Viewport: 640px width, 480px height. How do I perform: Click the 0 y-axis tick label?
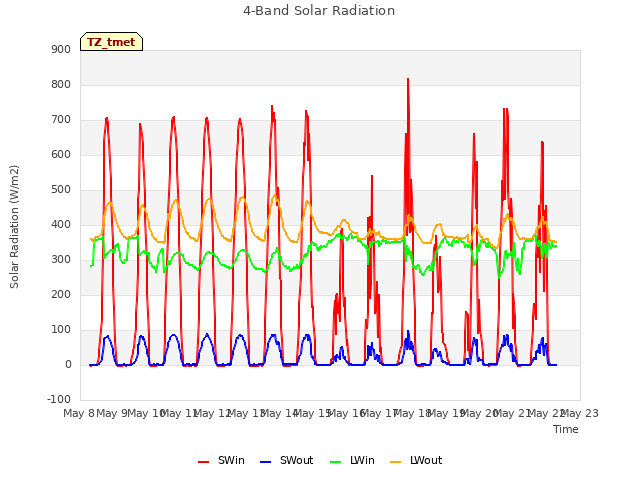click(68, 364)
